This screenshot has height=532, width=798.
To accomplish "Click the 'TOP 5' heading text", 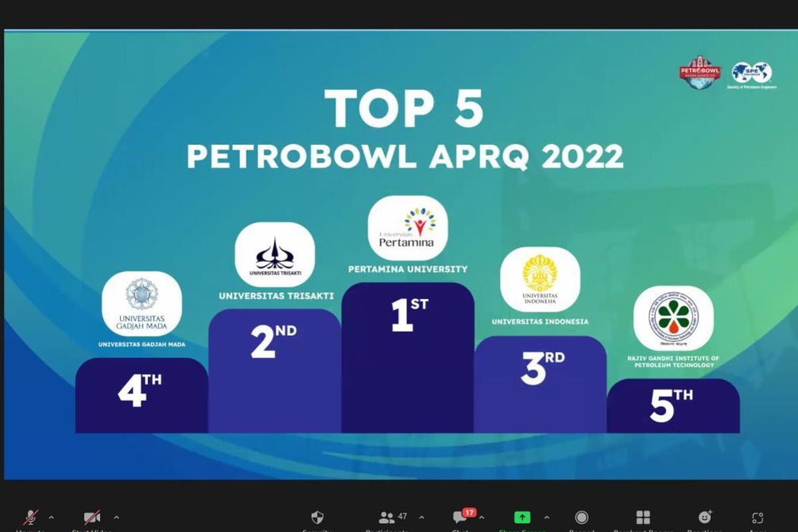I will [404, 108].
